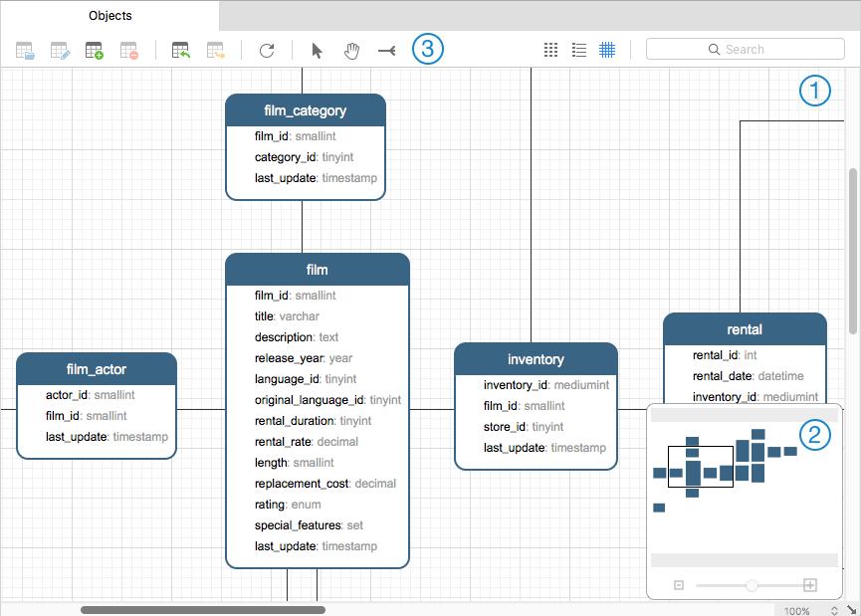Select the inventory table header
The height and width of the screenshot is (616, 861).
536,359
